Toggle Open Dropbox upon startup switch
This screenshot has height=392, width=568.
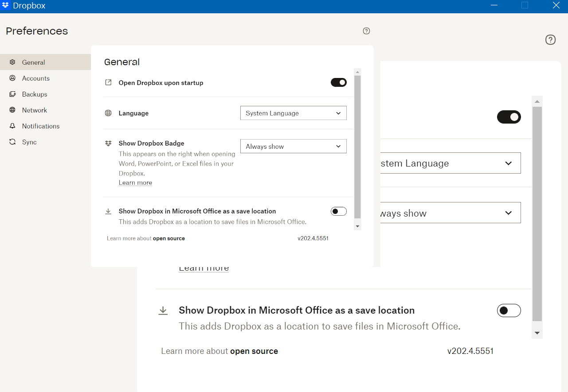point(339,82)
